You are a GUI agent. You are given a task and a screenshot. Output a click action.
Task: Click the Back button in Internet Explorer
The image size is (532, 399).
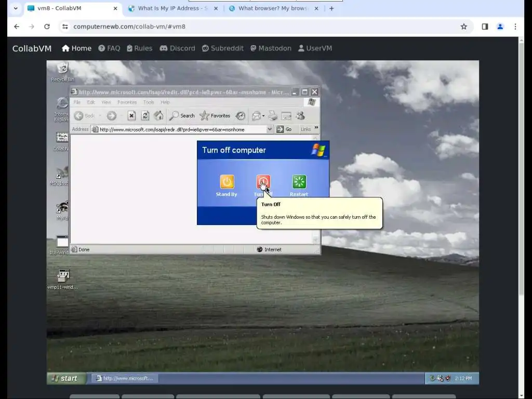point(85,116)
